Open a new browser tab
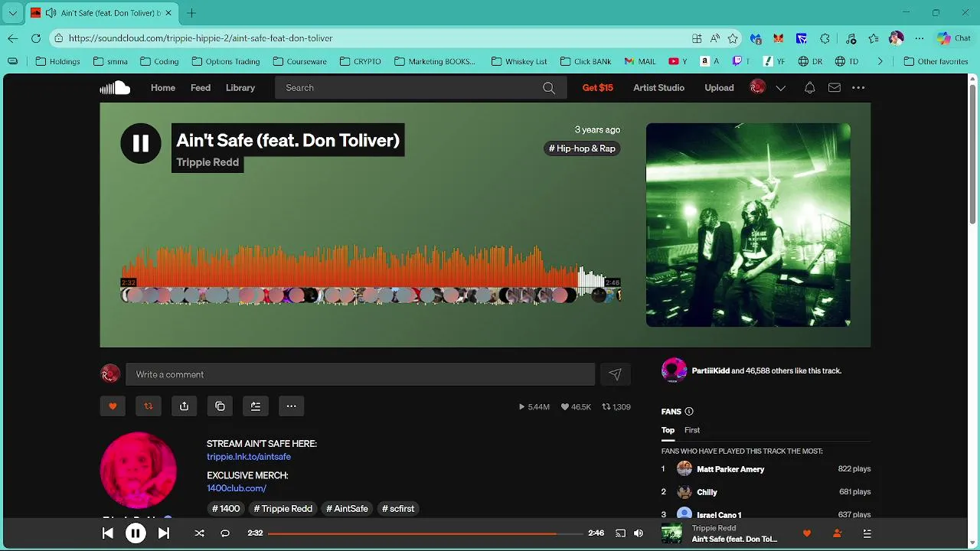Image resolution: width=980 pixels, height=551 pixels. (191, 13)
